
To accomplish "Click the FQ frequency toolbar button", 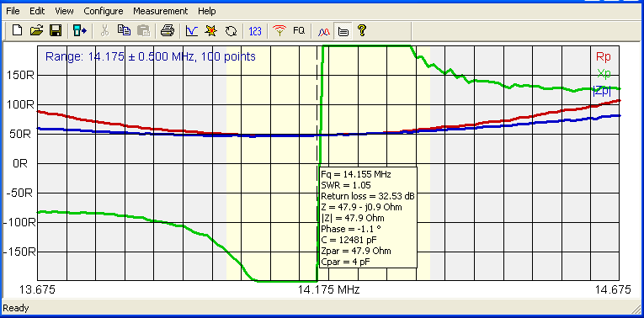I will click(299, 30).
